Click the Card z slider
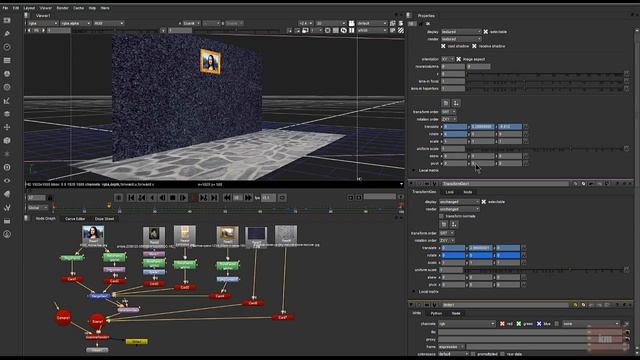Viewport: 640px width, 360px height. pyautogui.click(x=545, y=74)
